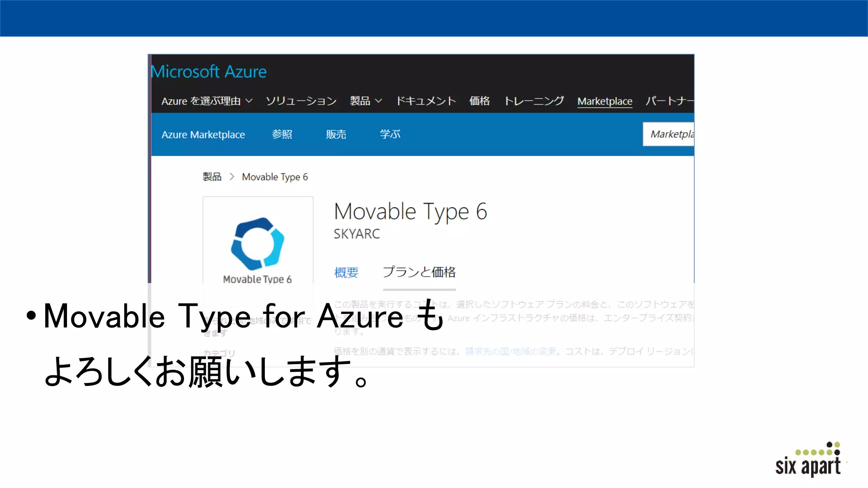Open the パートナー nav item

(x=670, y=101)
